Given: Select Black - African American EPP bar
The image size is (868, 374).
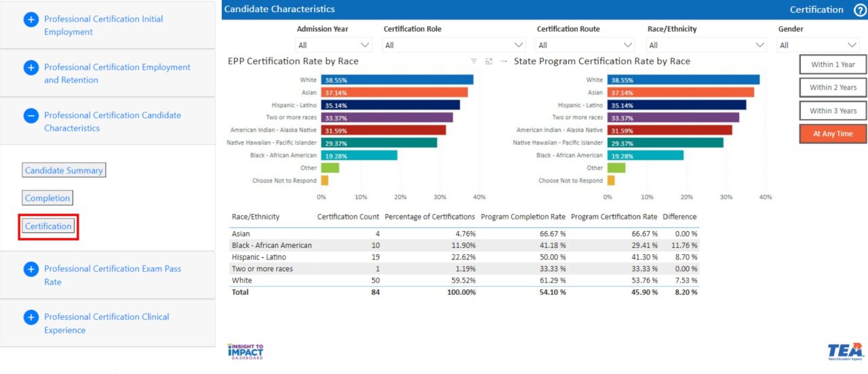Looking at the screenshot, I should 359,155.
